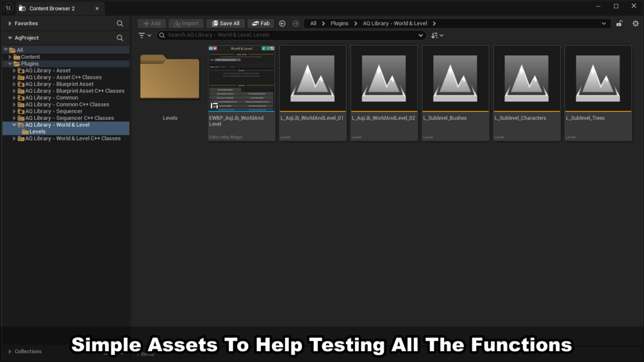Collapse the Plugins folder arrow

pos(10,63)
